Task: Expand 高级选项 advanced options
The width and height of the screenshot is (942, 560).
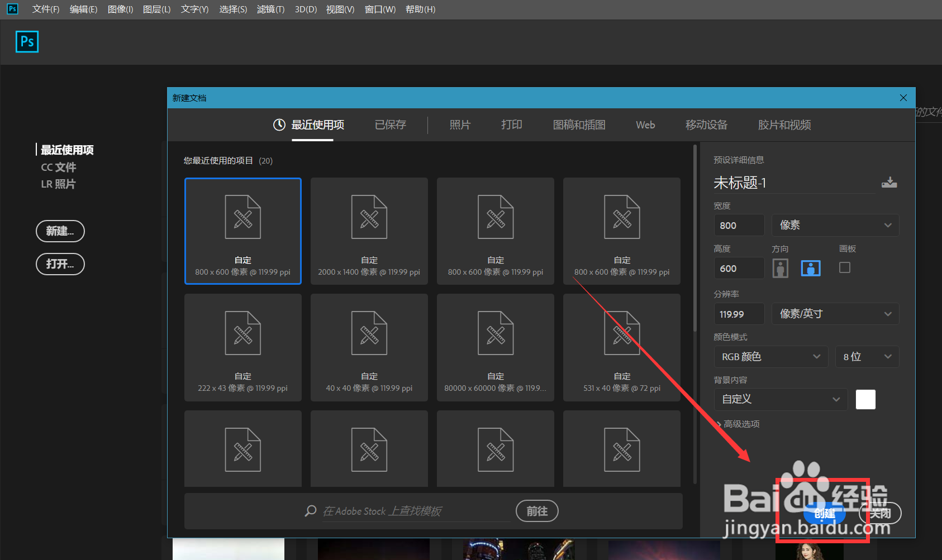Action: 737,424
